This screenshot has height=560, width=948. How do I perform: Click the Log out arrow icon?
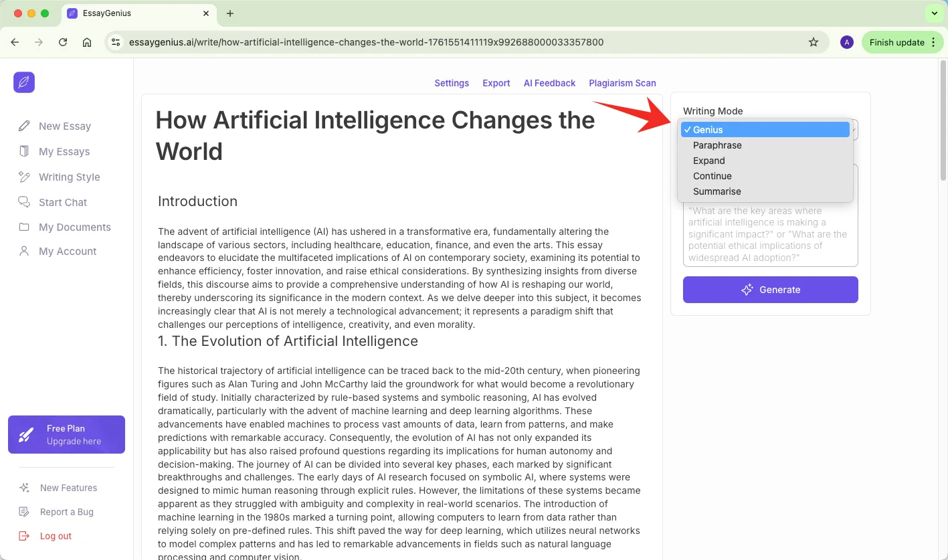25,536
